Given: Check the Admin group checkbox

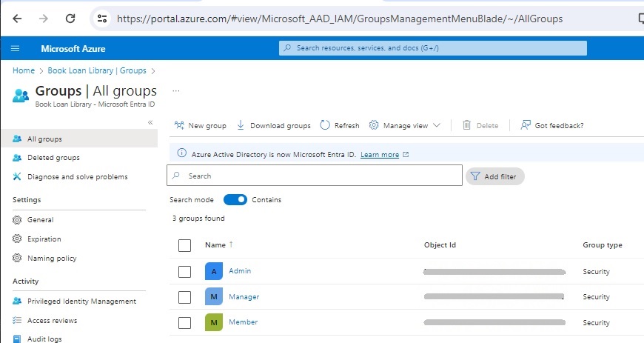Looking at the screenshot, I should [185, 271].
